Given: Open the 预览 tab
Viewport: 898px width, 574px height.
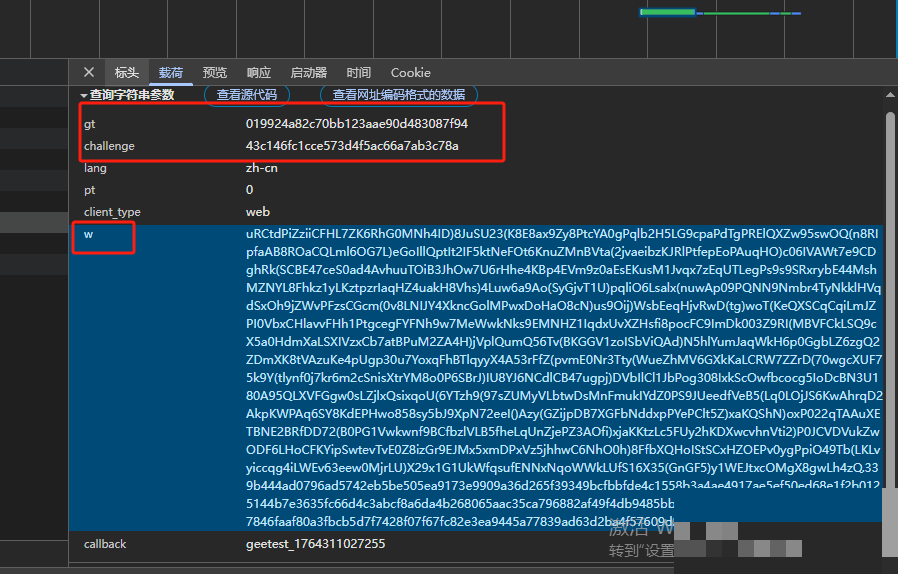Looking at the screenshot, I should 215,73.
